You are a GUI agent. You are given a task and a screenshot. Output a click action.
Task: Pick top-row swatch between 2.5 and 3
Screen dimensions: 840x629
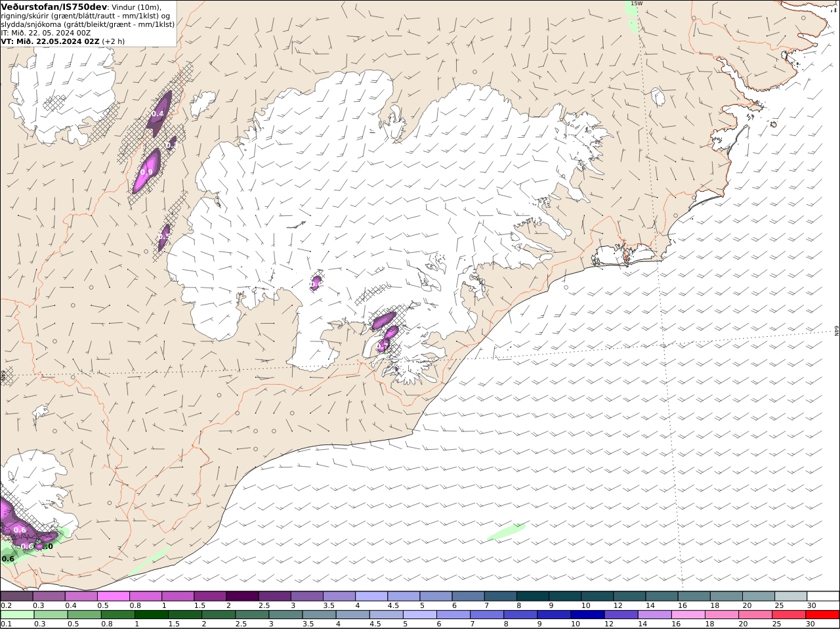(x=274, y=596)
